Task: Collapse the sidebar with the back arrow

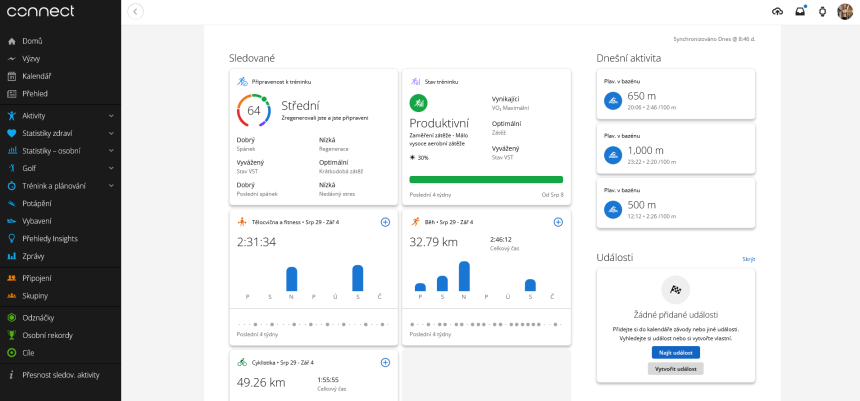Action: click(x=136, y=11)
